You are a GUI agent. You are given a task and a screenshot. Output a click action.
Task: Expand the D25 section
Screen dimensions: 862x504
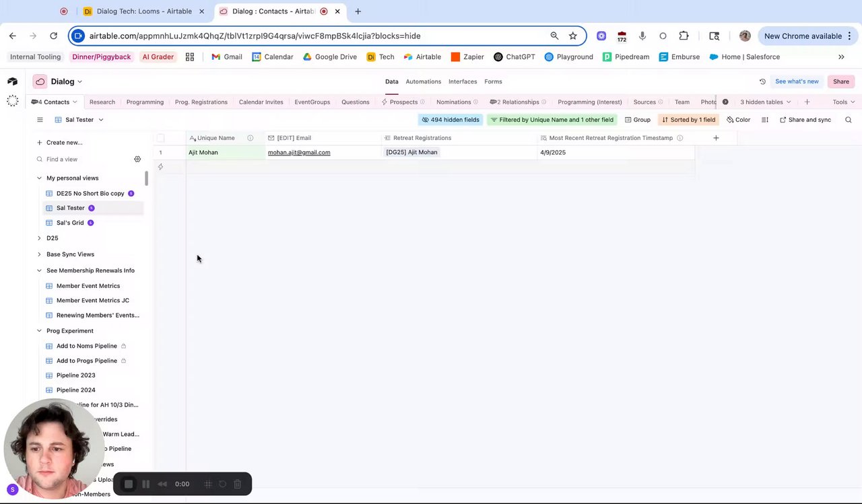(x=39, y=238)
